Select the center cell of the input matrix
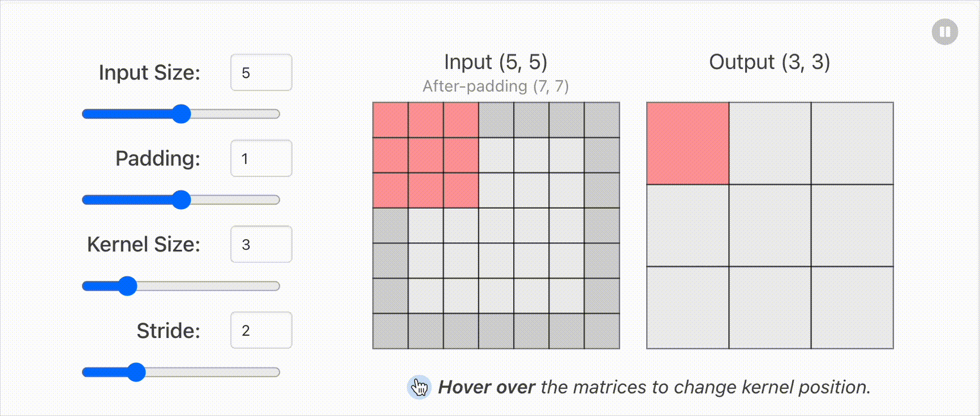Screen dimensions: 980x416 coord(496,225)
